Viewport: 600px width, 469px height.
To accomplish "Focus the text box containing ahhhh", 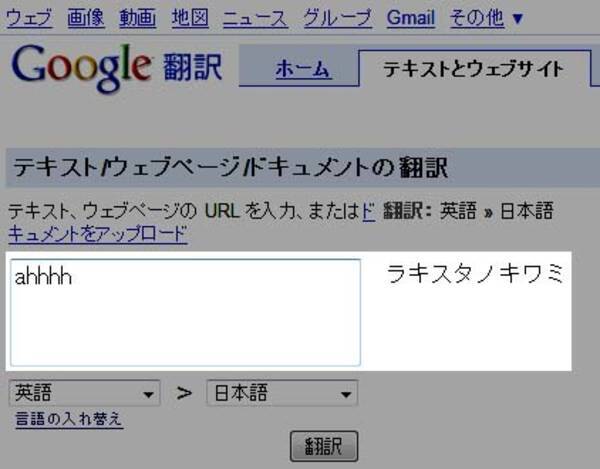I will (186, 312).
